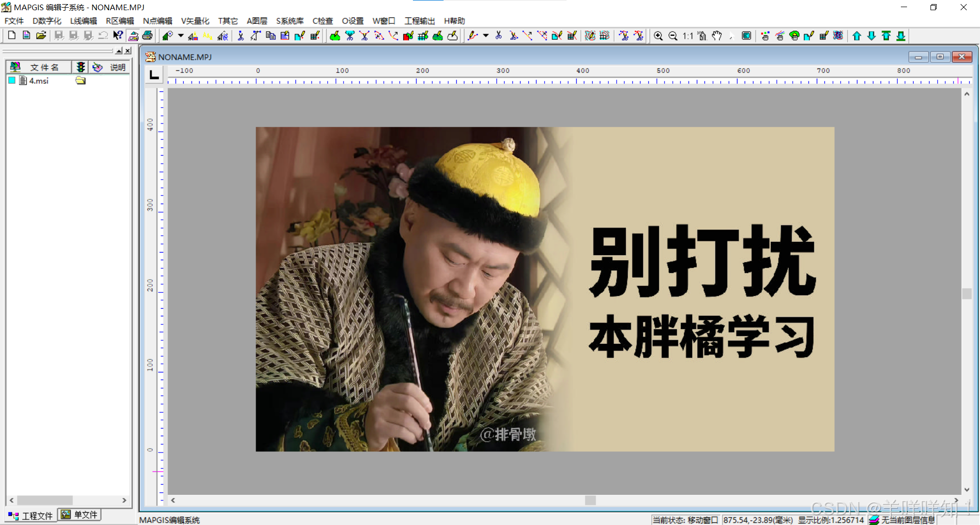Minimize the NONAME.MPJ child window

pos(918,57)
